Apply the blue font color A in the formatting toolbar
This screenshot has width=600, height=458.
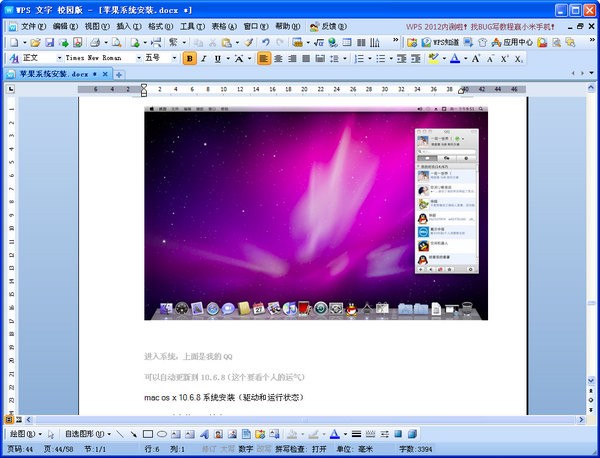(455, 59)
